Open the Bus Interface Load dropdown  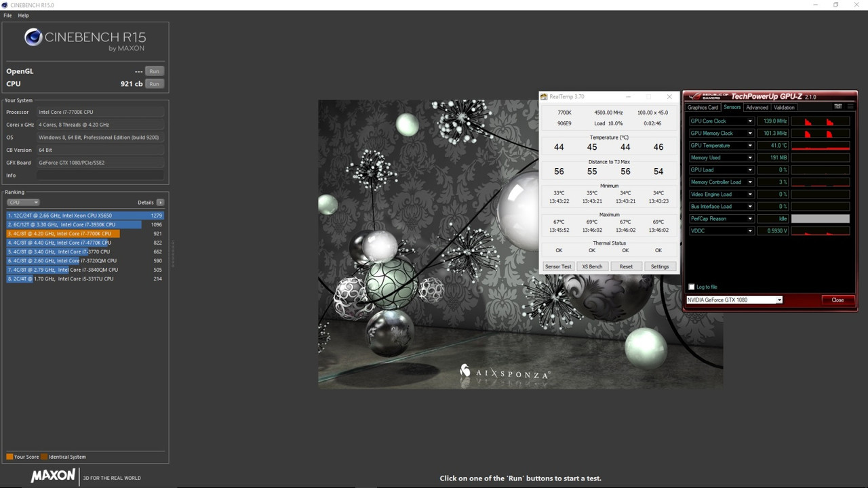pyautogui.click(x=750, y=207)
